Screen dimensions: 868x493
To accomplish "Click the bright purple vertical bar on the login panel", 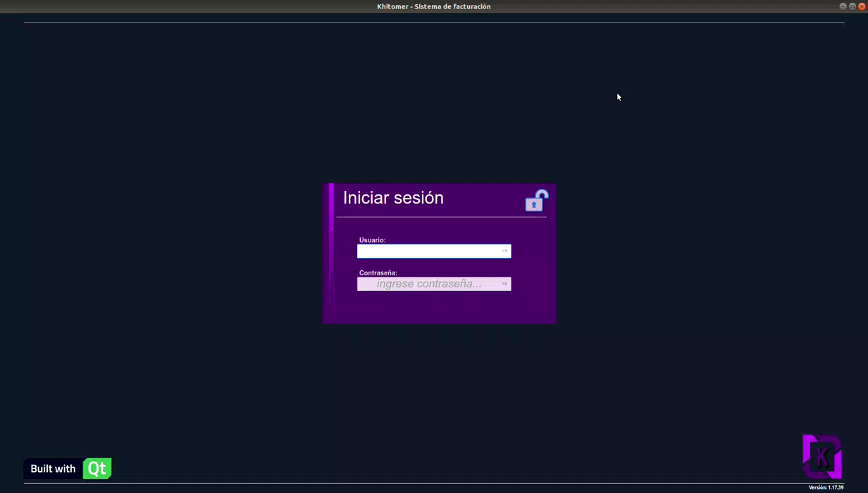I will click(331, 208).
